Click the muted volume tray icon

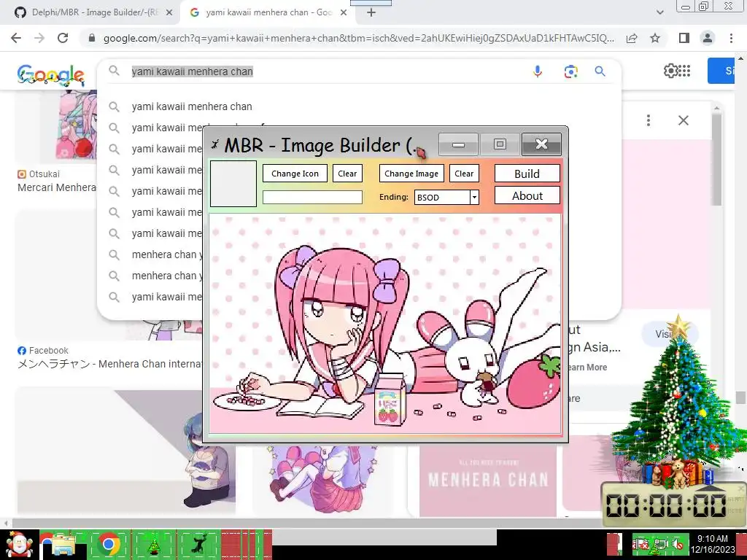pyautogui.click(x=678, y=544)
